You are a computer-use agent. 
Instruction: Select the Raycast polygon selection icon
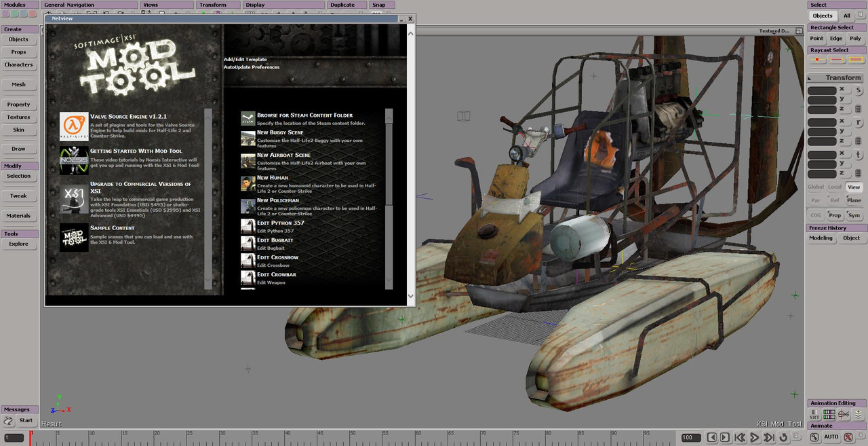(x=856, y=60)
